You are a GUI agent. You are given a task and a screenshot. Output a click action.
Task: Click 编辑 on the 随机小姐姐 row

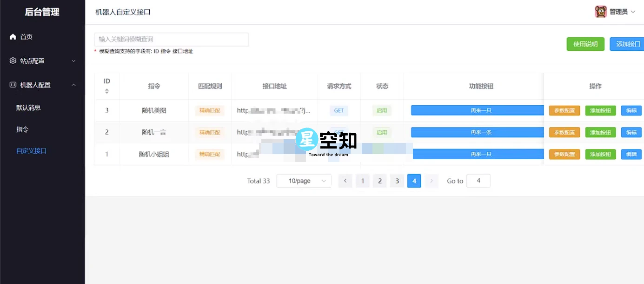coord(631,154)
